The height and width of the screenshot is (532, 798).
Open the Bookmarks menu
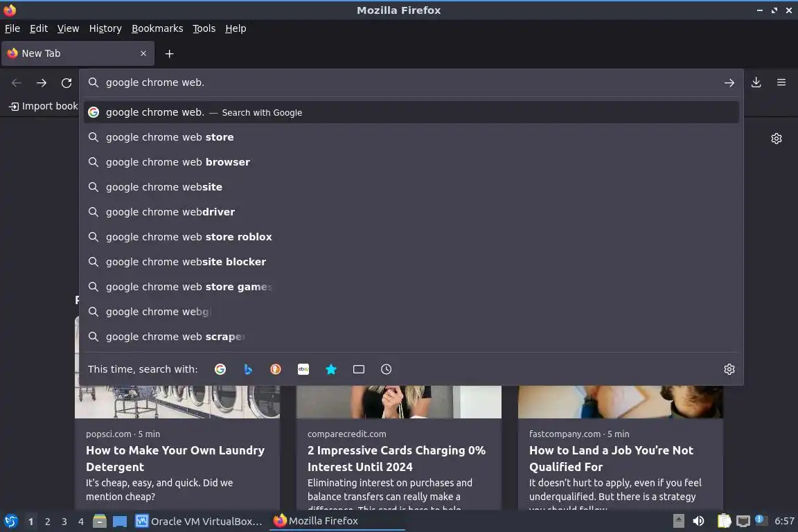[157, 28]
